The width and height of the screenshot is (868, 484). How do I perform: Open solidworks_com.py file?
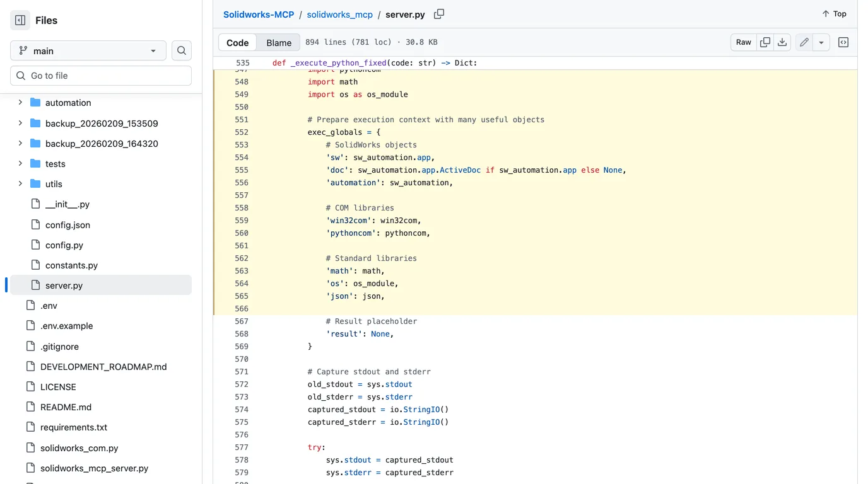(79, 448)
